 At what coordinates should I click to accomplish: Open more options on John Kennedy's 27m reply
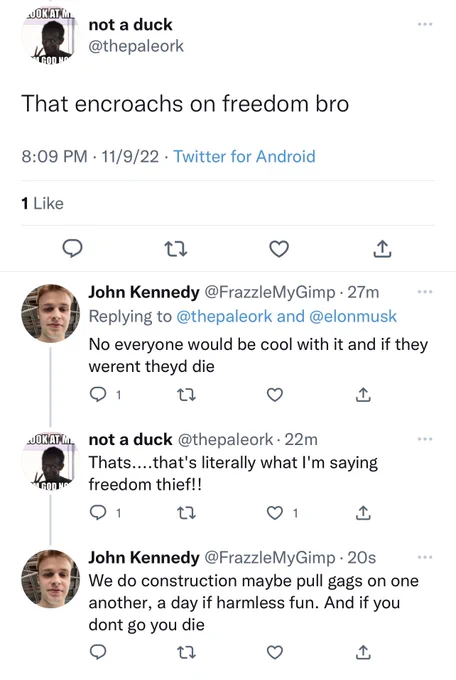(x=425, y=292)
